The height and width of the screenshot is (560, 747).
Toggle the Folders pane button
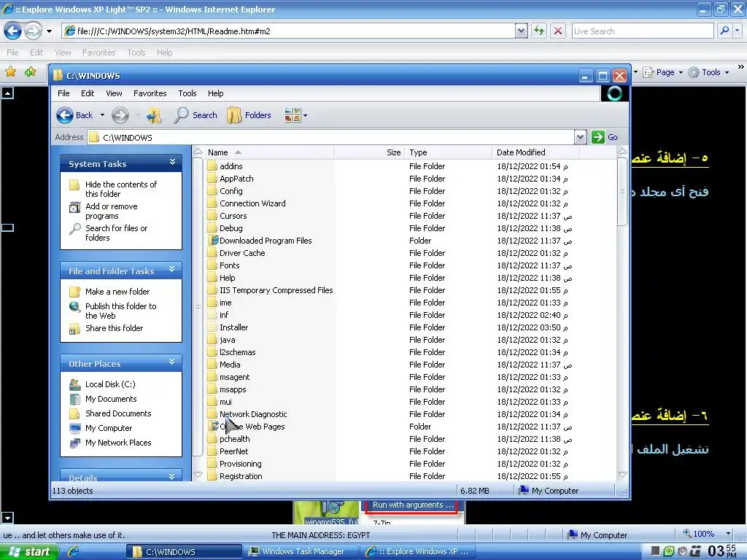click(249, 115)
